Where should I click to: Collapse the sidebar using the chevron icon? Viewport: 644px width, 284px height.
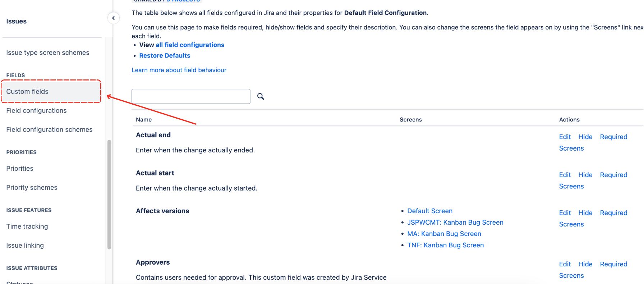tap(113, 18)
